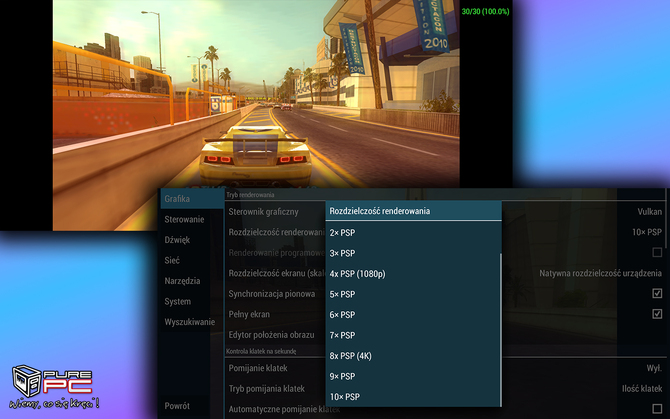Open the Sterownik graficzny Vulkan selector
The width and height of the screenshot is (670, 419).
(x=649, y=212)
